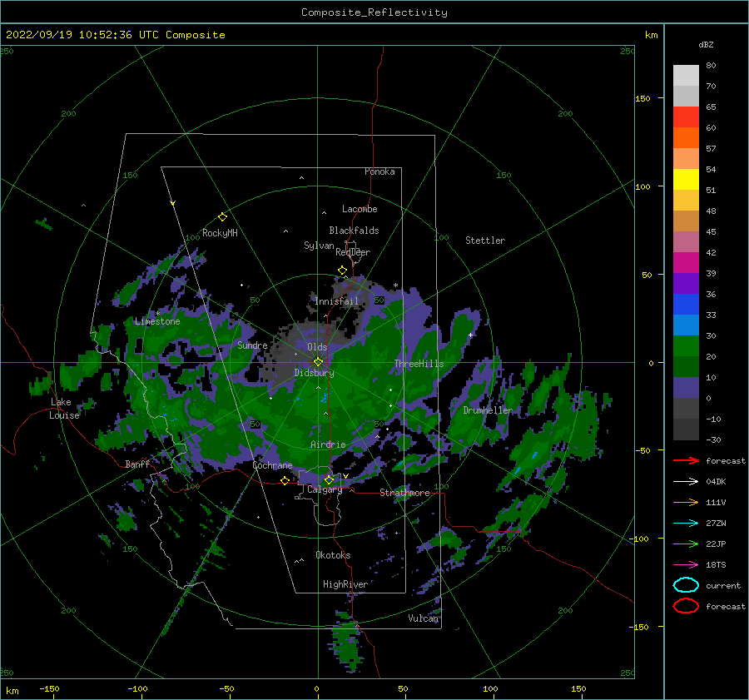Click the Didsbury town label
This screenshot has width=749, height=700.
click(x=315, y=373)
